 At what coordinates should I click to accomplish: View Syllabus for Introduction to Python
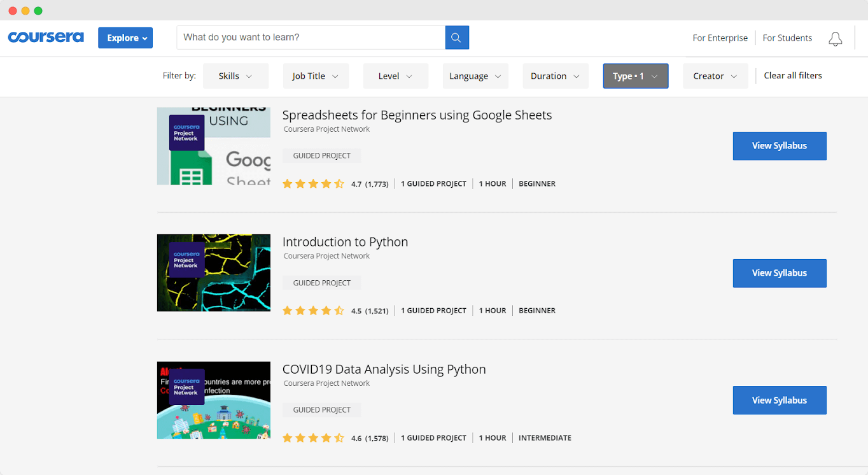click(780, 273)
